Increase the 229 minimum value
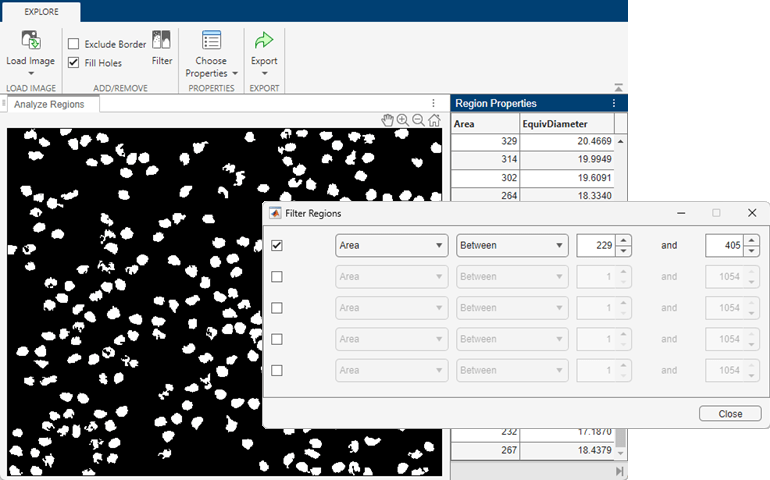Screen dimensions: 770x480 coord(623,240)
